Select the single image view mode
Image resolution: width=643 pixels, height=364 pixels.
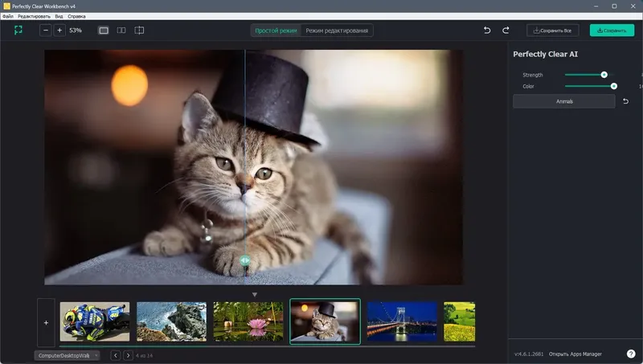pos(104,31)
